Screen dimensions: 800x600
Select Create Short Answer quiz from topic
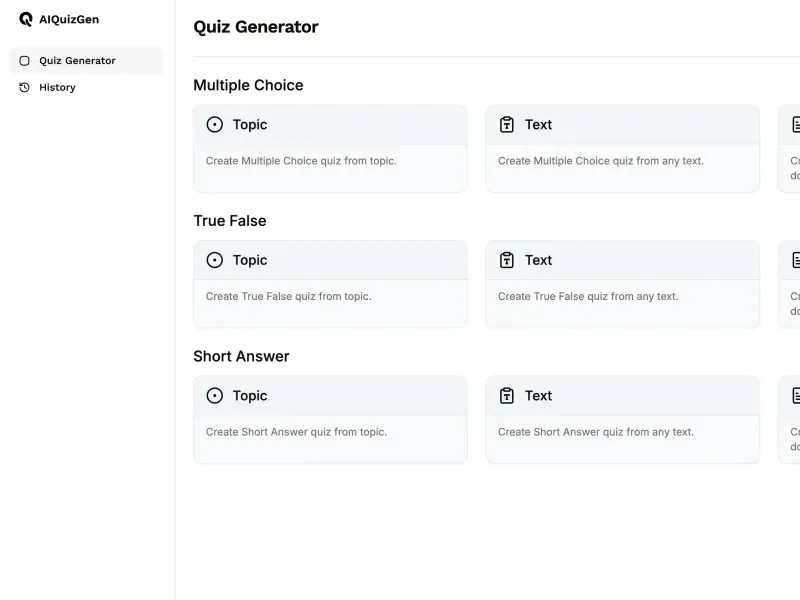[330, 420]
